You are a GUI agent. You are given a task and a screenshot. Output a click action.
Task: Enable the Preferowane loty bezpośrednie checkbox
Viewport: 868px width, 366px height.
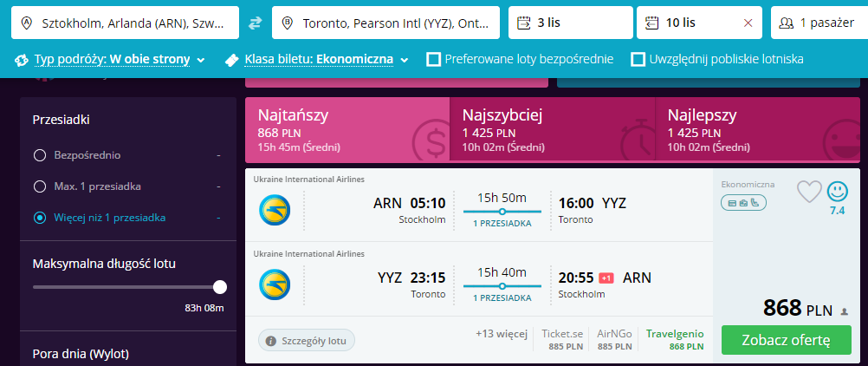434,59
